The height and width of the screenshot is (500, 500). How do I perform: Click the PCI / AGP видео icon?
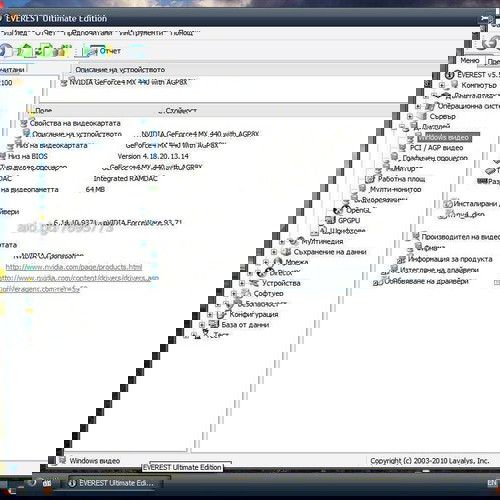pyautogui.click(x=403, y=148)
